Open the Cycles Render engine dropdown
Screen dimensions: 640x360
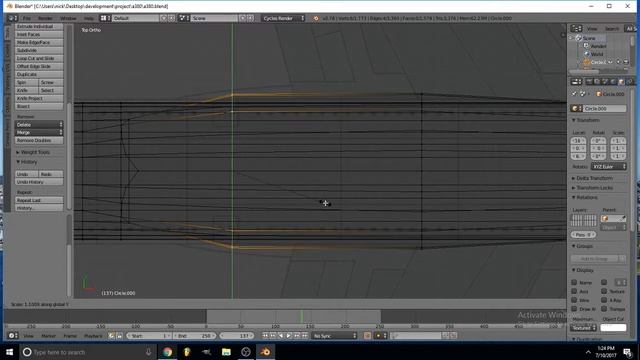point(283,18)
